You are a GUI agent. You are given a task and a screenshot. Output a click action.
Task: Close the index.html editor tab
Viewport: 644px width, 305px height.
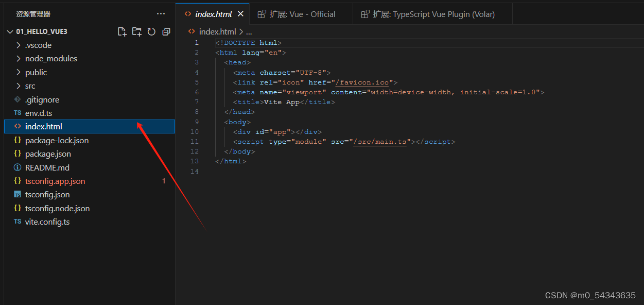240,13
